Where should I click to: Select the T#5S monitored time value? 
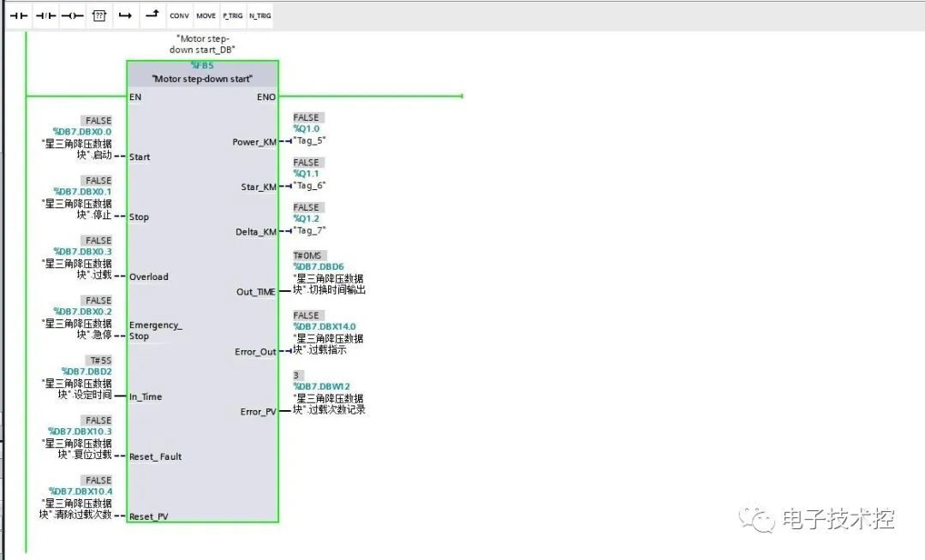(x=99, y=360)
